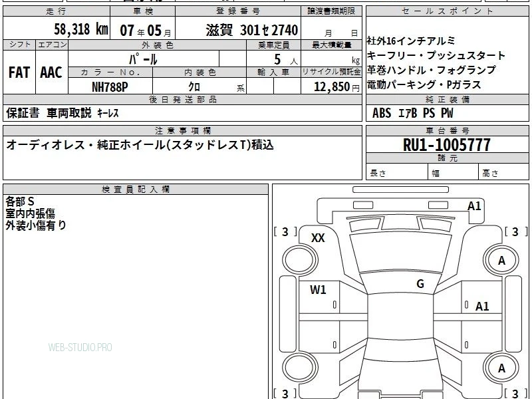Click the A1 mark on the door panel
Viewport: 532px width, 399px height.
coord(482,307)
